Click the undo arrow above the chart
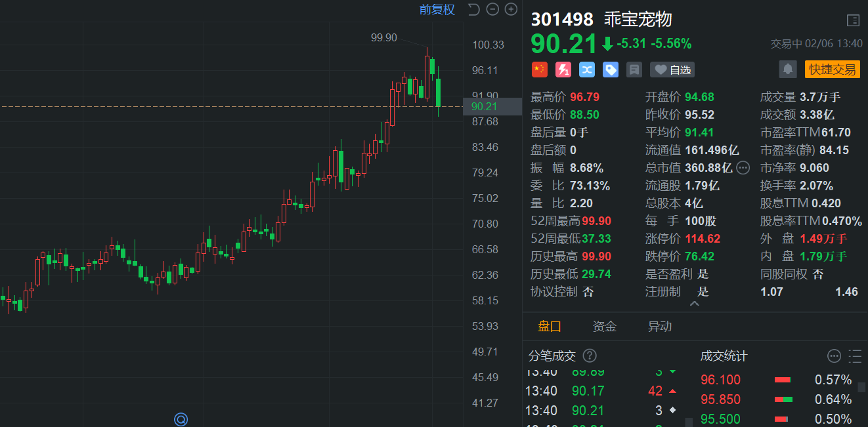Image resolution: width=868 pixels, height=427 pixels. (473, 9)
